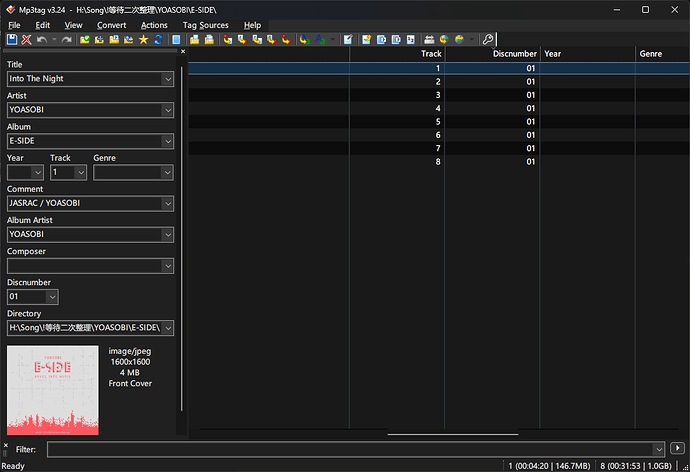Open Options with the wrench icon
Screen dimensions: 690x472
(488, 40)
